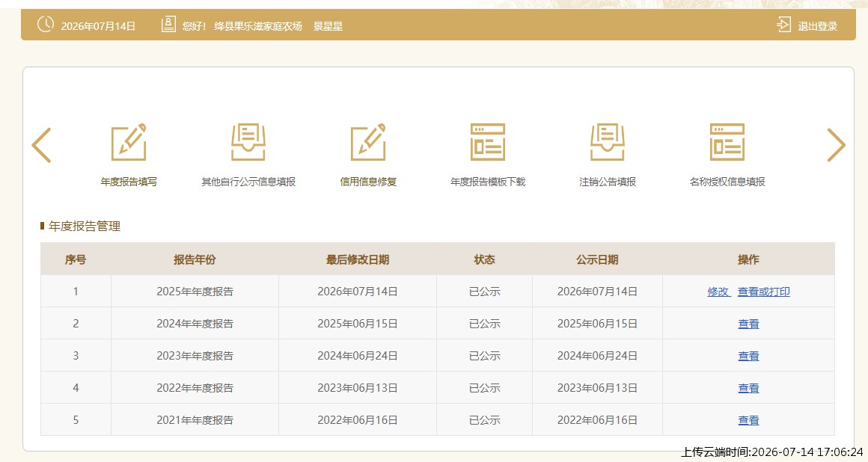Screen dimensions: 868x462
Task: Click the user profile icon by 您好
Action: pos(169,25)
